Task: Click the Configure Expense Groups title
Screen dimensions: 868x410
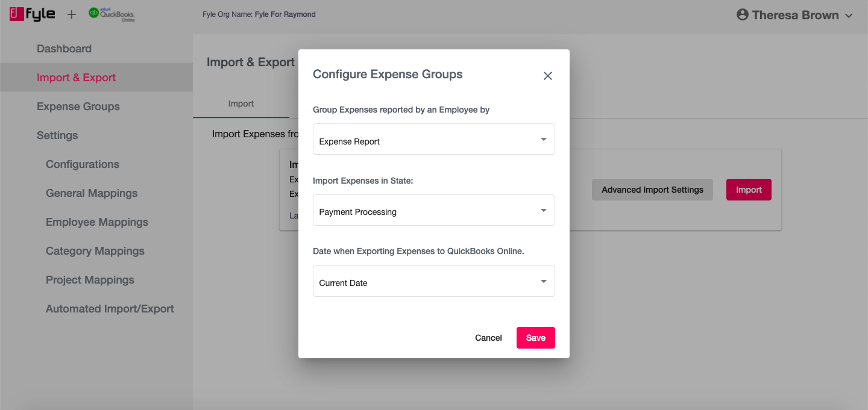Action: (x=388, y=75)
